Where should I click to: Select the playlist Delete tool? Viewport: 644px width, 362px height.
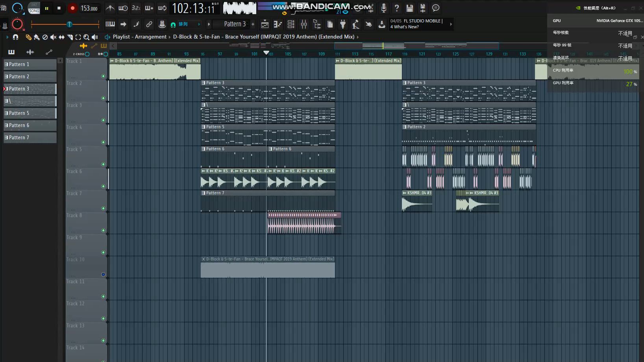coord(45,37)
